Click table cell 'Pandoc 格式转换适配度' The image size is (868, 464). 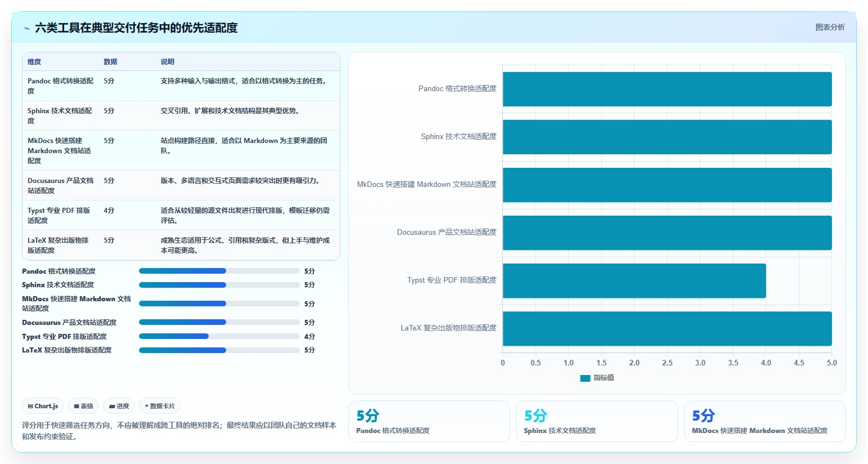(x=61, y=86)
